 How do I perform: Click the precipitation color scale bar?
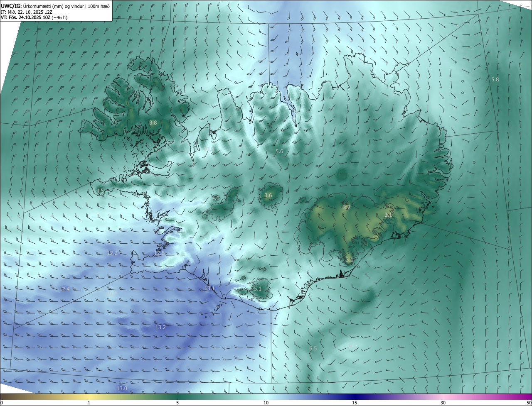point(266,396)
